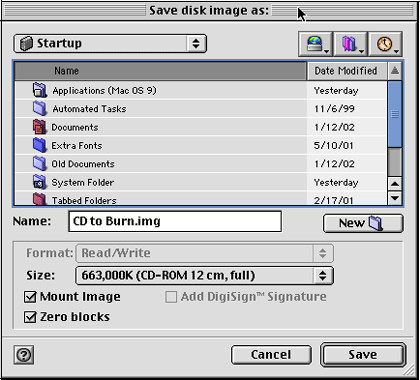Click the System Folder icon

pos(40,182)
